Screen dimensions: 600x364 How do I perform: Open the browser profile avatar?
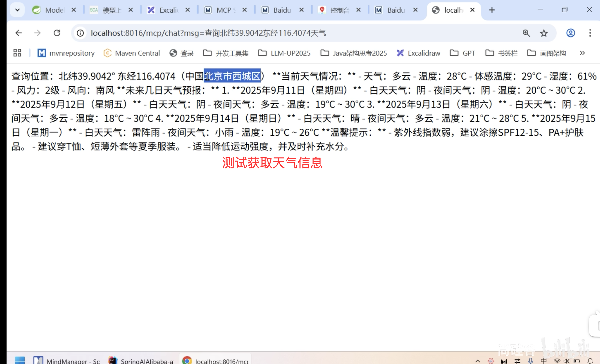click(x=570, y=33)
